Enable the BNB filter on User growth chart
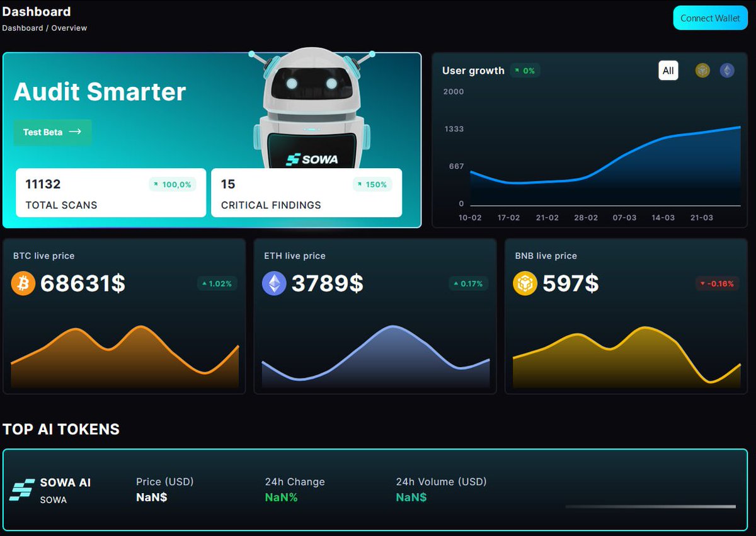Viewport: 756px width, 536px height. pyautogui.click(x=702, y=71)
